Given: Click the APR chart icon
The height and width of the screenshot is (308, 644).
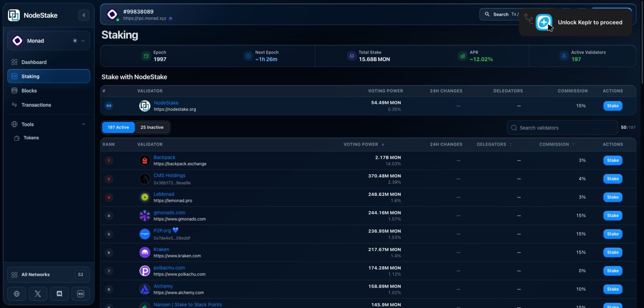Looking at the screenshot, I should point(462,56).
